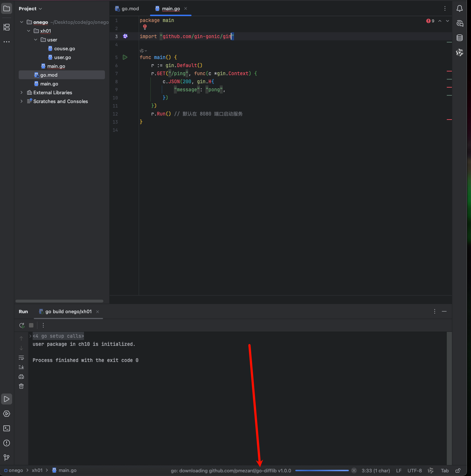The width and height of the screenshot is (471, 476).
Task: Open user.go in the project tree
Action: pyautogui.click(x=59, y=57)
